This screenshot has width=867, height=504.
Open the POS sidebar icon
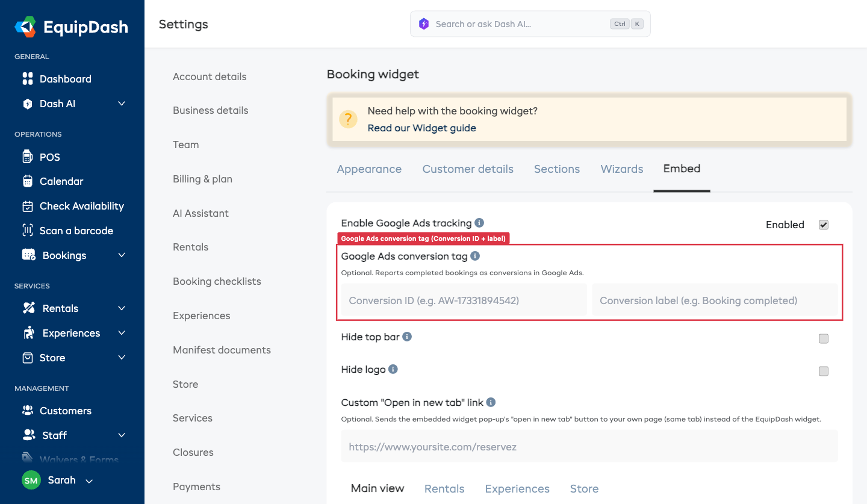(x=27, y=157)
